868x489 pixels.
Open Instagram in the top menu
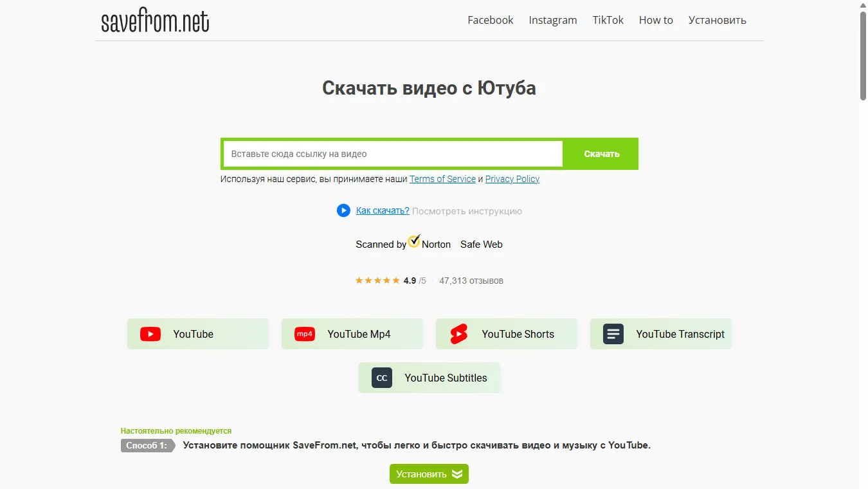point(553,20)
